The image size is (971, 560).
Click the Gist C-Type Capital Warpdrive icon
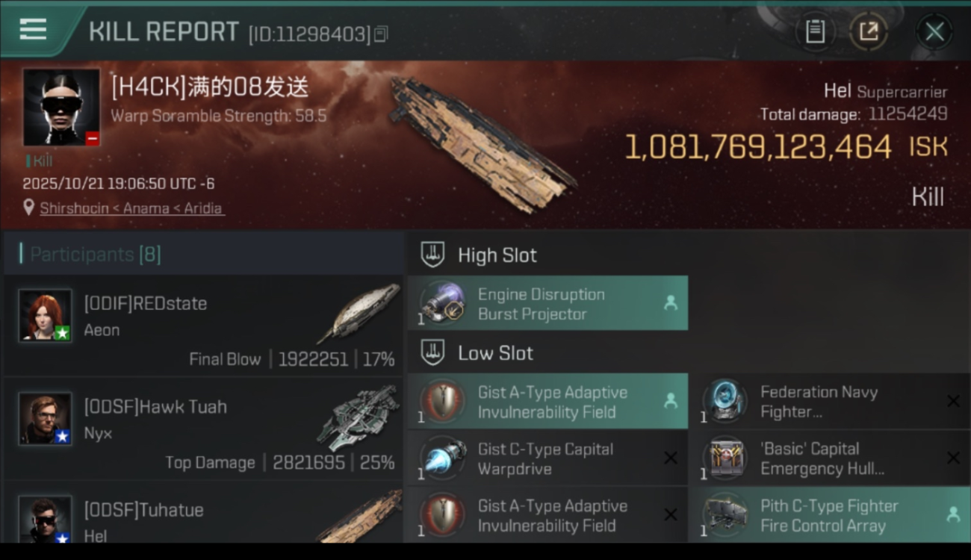click(x=443, y=458)
